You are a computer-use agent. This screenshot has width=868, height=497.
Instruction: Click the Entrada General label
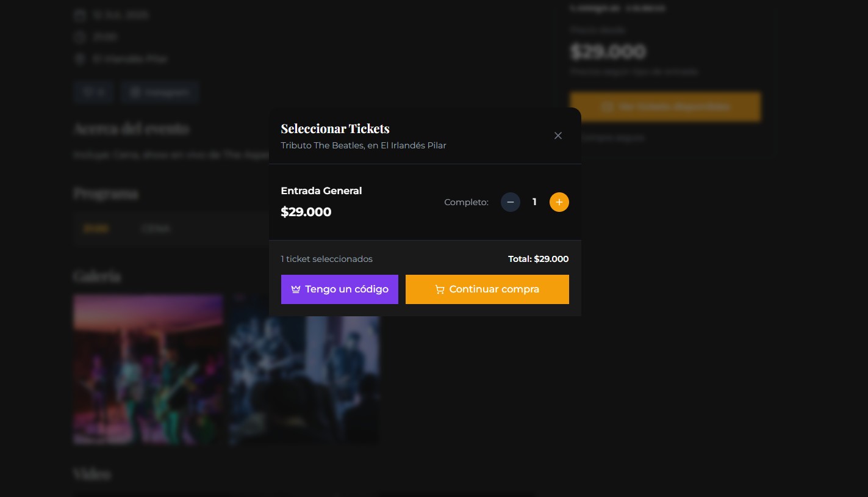pyautogui.click(x=321, y=191)
